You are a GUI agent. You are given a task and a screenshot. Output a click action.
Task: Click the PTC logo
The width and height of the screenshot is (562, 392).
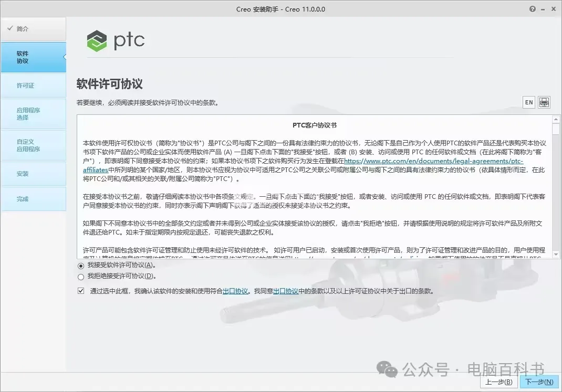click(116, 40)
